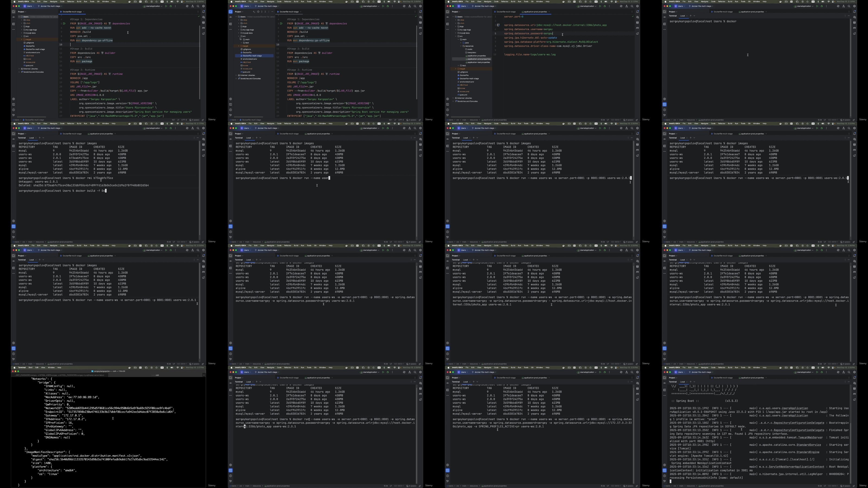Image resolution: width=868 pixels, height=488 pixels.
Task: Click search magnifier in server.port editor frame
Action: 632,6
